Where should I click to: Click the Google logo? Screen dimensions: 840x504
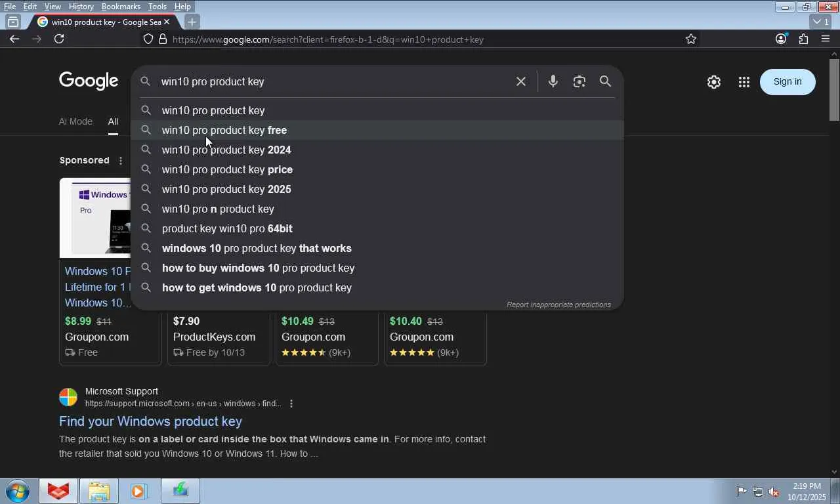click(89, 81)
